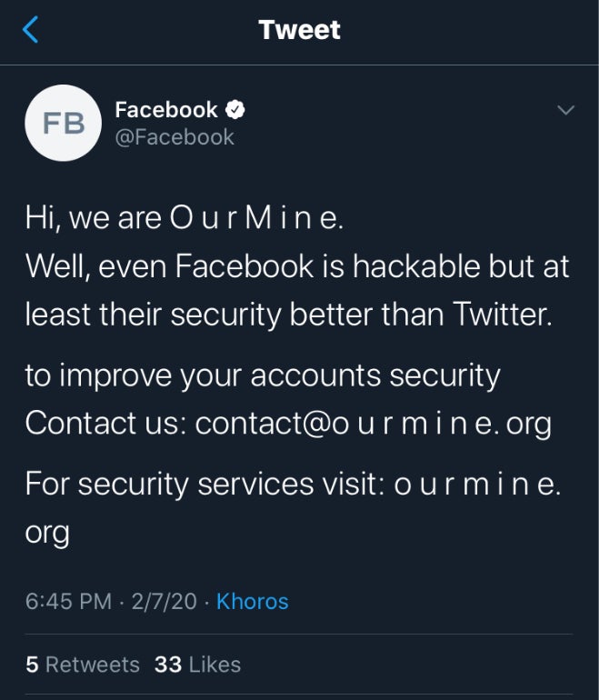
Task: Click "to improve your accounts security" text
Action: coord(262,375)
